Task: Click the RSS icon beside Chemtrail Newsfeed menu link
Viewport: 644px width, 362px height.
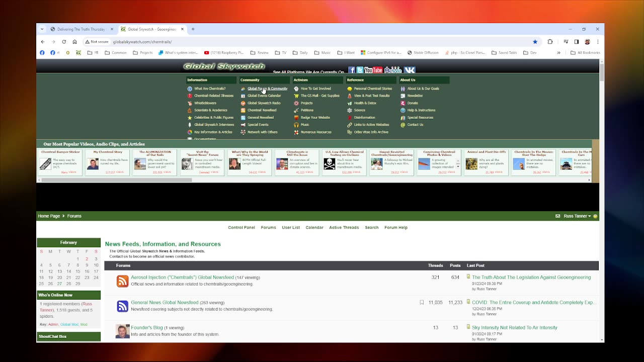Action: pos(243,110)
